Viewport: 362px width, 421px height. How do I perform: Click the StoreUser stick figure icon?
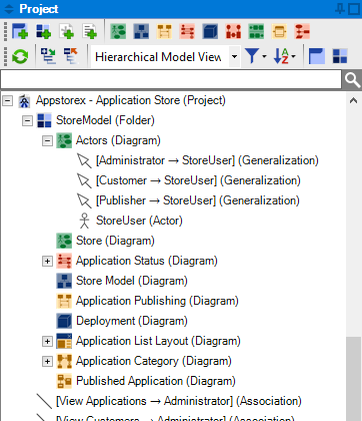click(x=84, y=221)
